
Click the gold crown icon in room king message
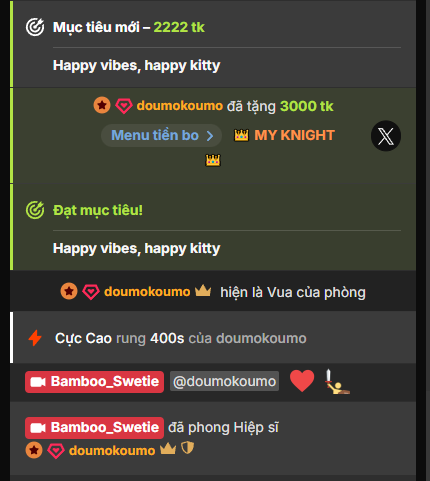pyautogui.click(x=203, y=291)
